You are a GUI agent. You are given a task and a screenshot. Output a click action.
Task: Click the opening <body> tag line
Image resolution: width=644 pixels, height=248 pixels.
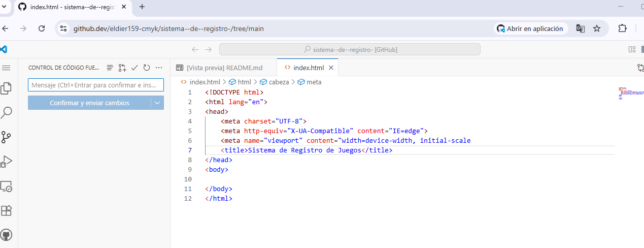[x=217, y=170]
